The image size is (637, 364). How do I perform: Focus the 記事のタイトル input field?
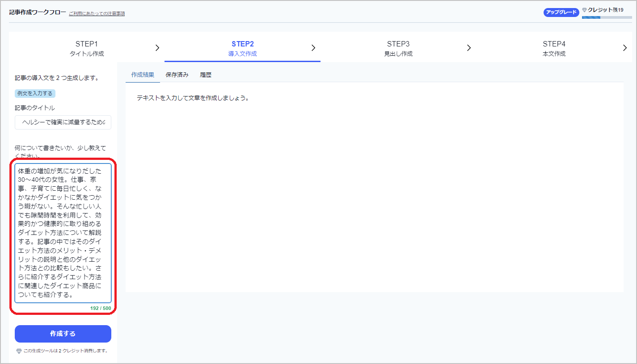(63, 122)
